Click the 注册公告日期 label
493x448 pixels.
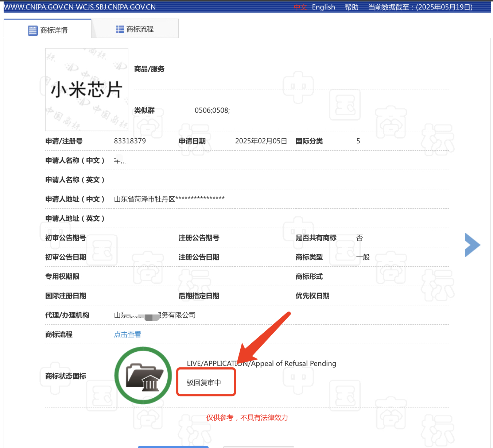pyautogui.click(x=199, y=257)
